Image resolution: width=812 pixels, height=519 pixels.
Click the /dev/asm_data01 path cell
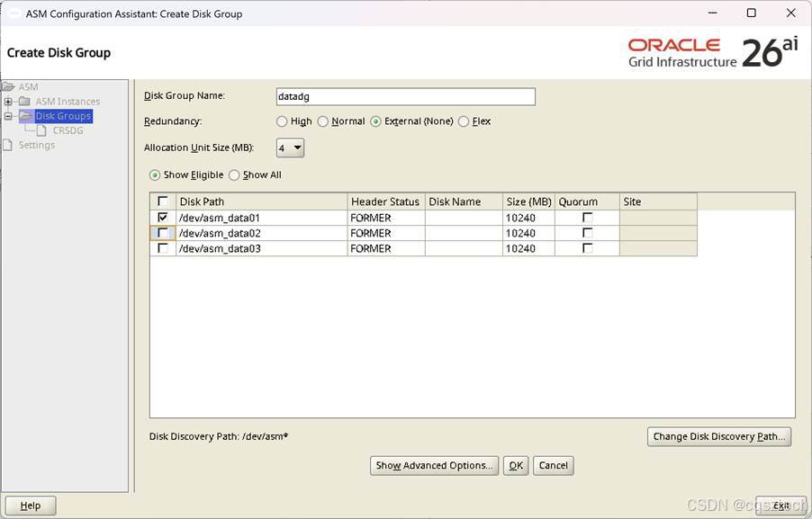[262, 218]
